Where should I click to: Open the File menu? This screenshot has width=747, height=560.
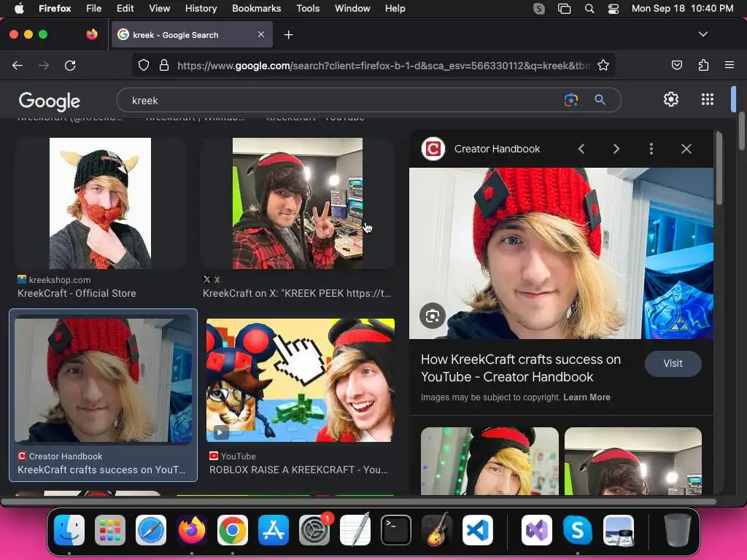click(94, 9)
